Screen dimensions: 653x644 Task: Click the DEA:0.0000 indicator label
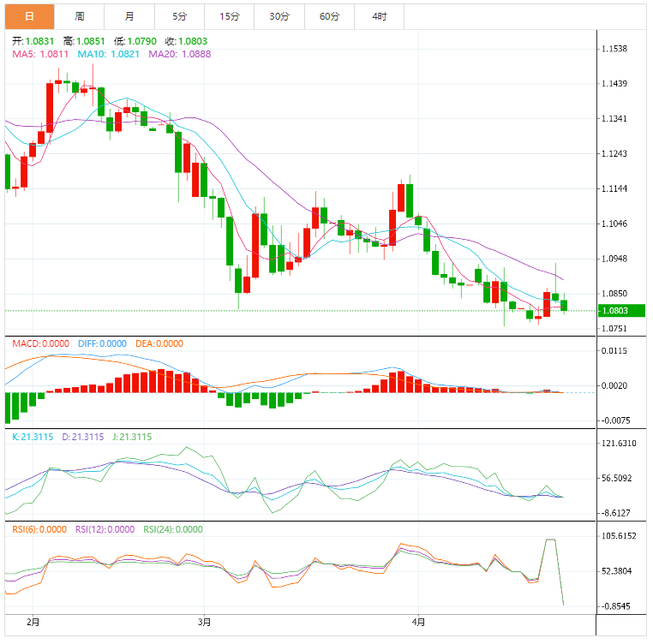159,343
